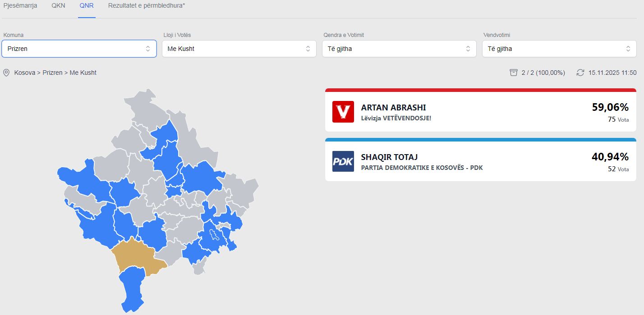The image size is (644, 315).
Task: Open the Qendra e Votimit dropdown
Action: pyautogui.click(x=399, y=49)
